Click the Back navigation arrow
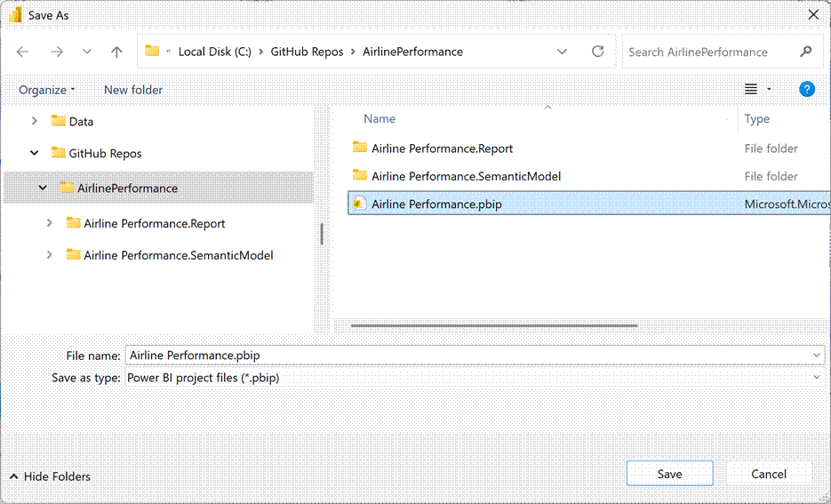 tap(23, 52)
